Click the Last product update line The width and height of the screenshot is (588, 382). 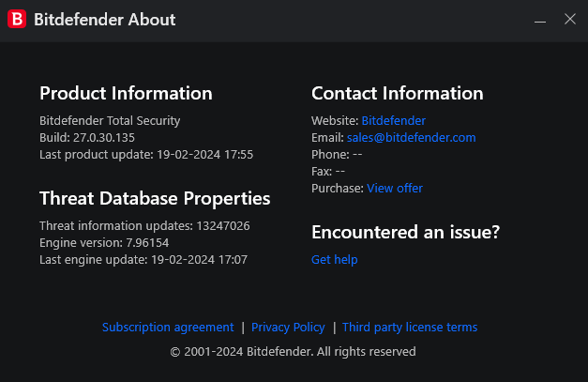pyautogui.click(x=146, y=154)
